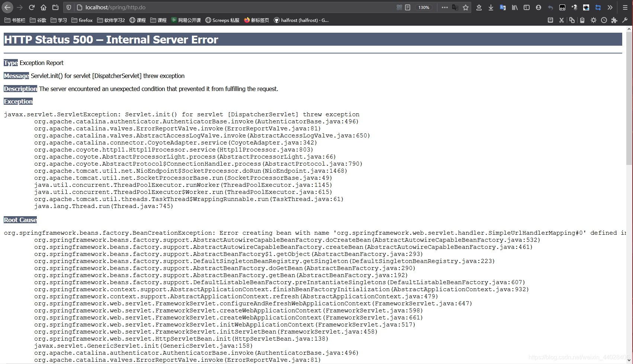The height and width of the screenshot is (364, 633).
Task: Open developer tools wrench icon
Action: coord(625,20)
